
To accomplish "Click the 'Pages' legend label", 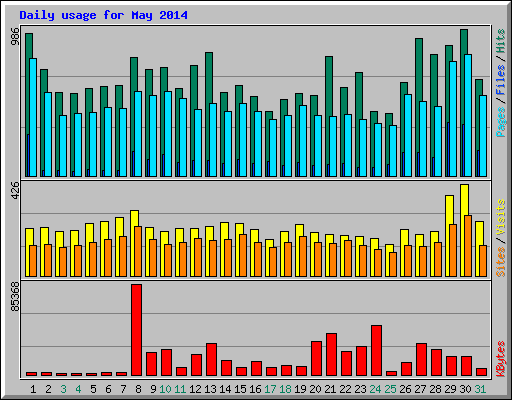I will pos(500,122).
